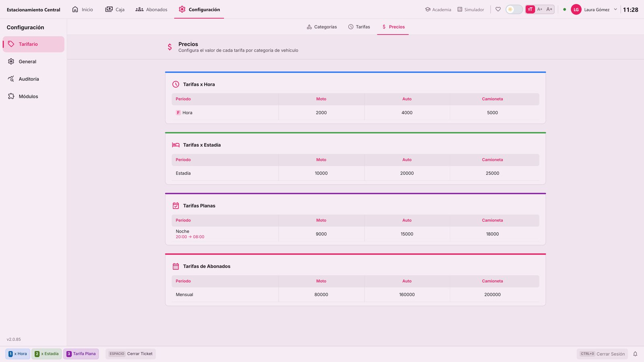Screen dimensions: 644x362
Task: Select the largest A+ text size
Action: coord(549,9)
